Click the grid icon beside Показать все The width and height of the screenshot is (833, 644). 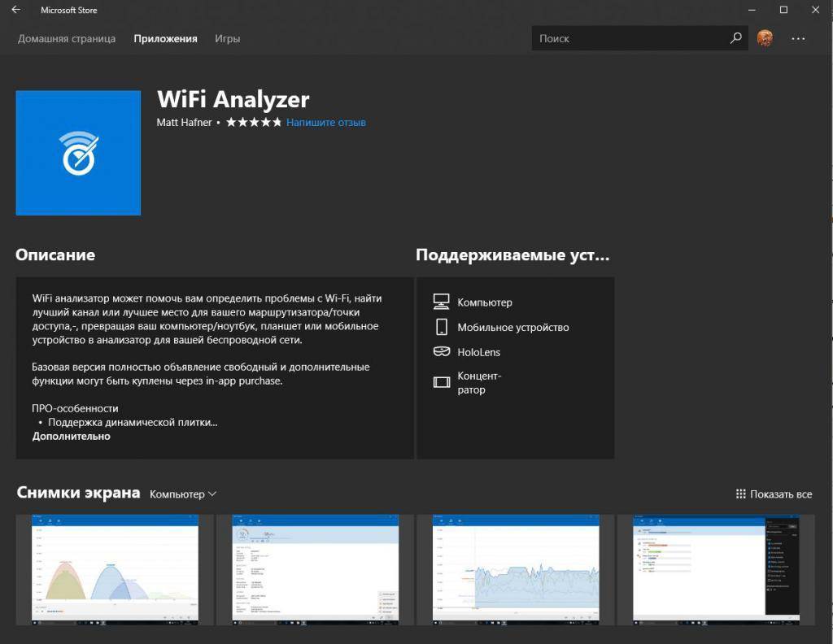(x=740, y=494)
